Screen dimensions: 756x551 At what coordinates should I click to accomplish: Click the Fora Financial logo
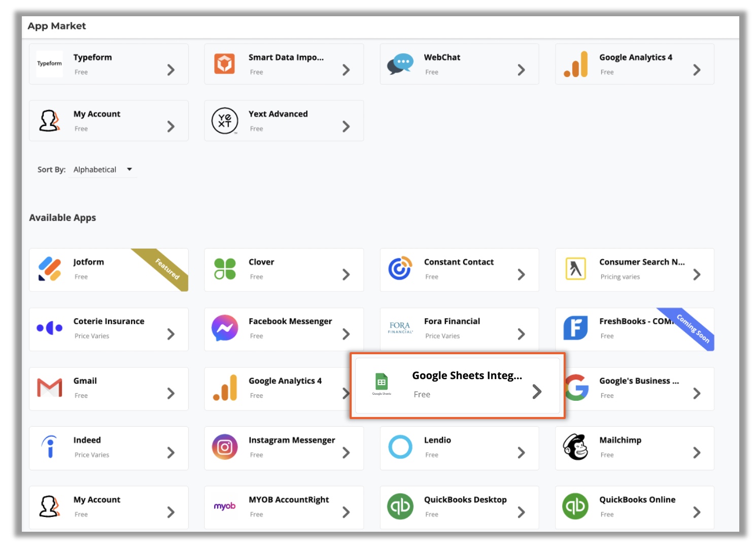pyautogui.click(x=400, y=328)
